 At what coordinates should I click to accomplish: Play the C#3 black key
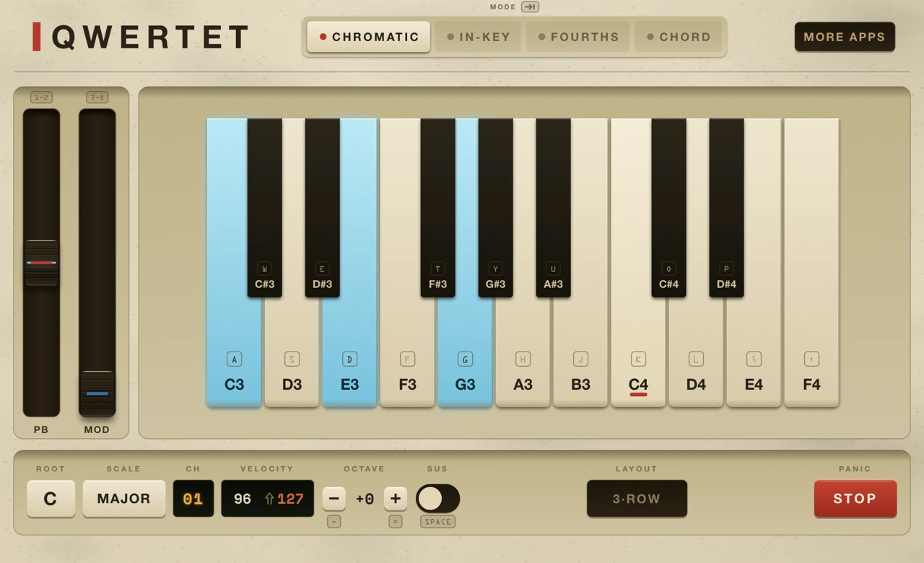tap(265, 208)
